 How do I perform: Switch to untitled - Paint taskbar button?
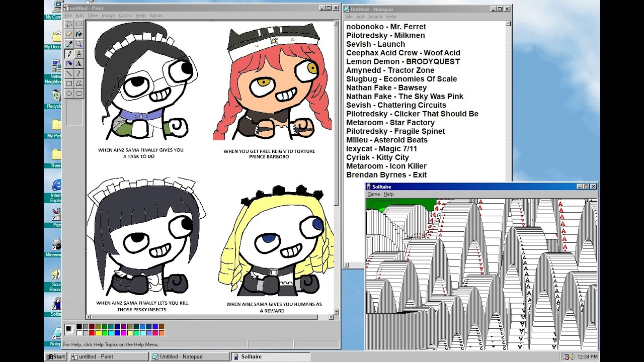[x=109, y=356]
